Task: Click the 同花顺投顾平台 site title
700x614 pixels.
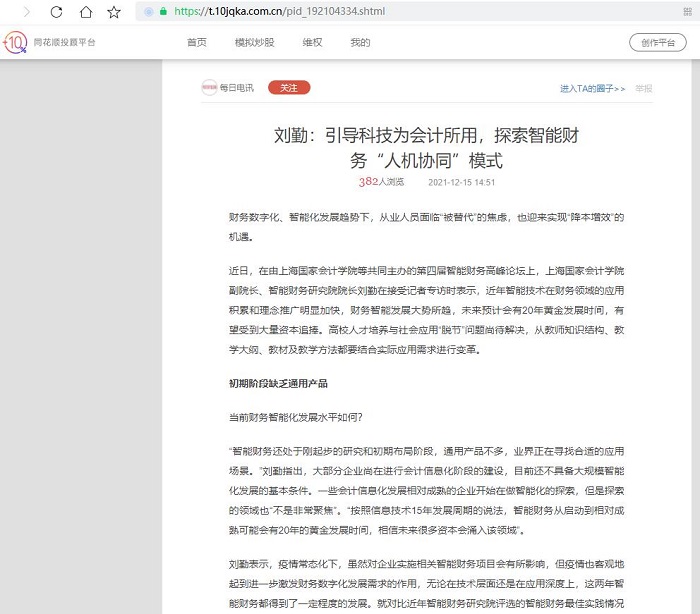Action: (x=65, y=43)
